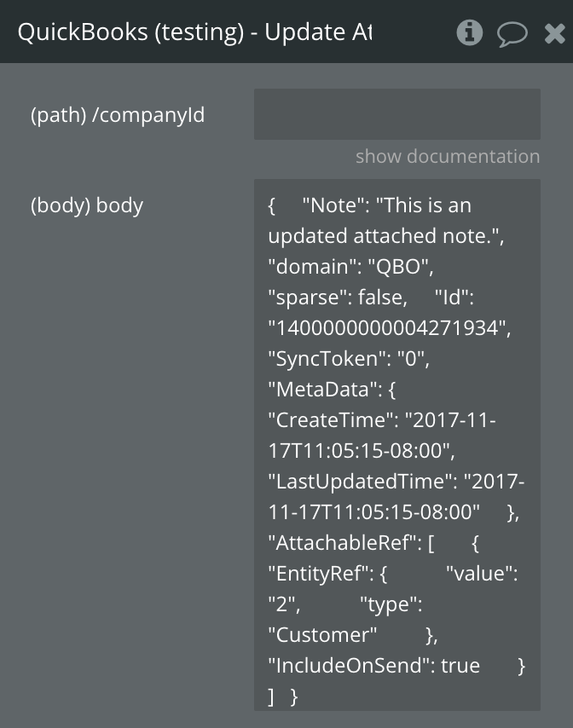This screenshot has height=728, width=573.
Task: Click the info icon in header
Action: pyautogui.click(x=470, y=33)
